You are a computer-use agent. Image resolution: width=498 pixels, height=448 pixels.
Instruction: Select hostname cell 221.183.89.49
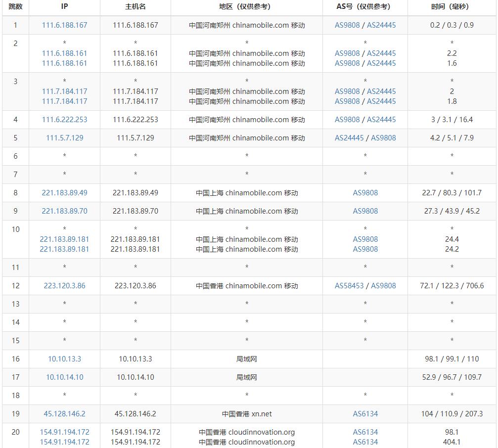point(136,193)
